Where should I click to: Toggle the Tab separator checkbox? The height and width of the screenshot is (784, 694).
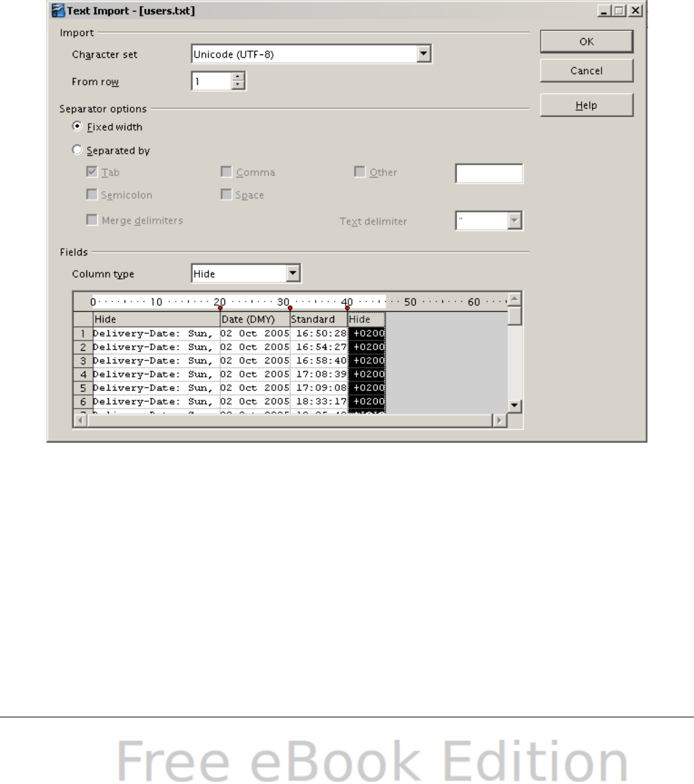pyautogui.click(x=92, y=172)
